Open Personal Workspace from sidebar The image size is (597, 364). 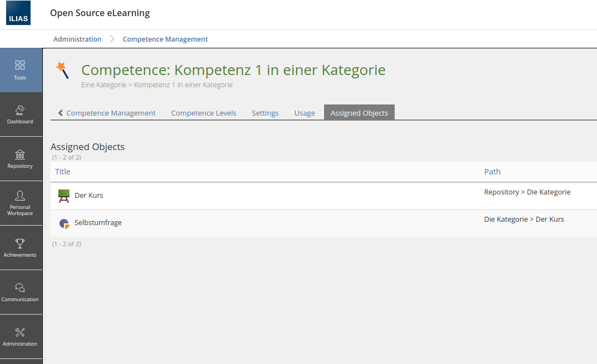point(21,203)
